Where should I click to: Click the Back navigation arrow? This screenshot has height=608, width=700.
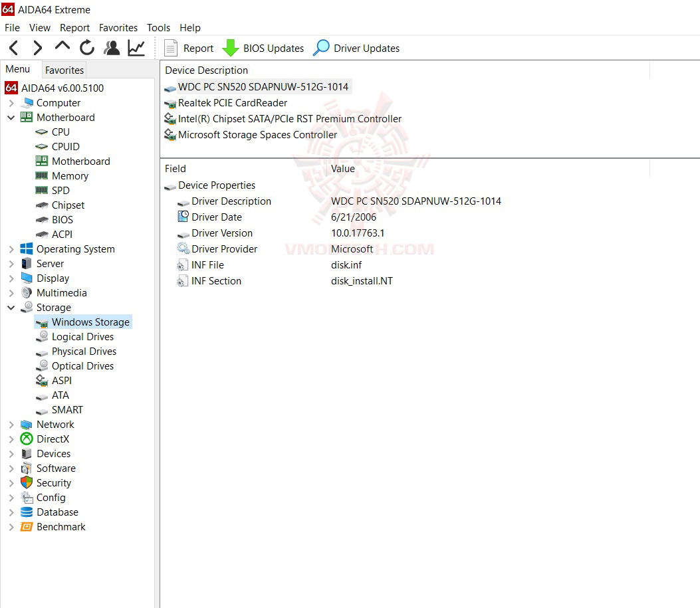(14, 48)
